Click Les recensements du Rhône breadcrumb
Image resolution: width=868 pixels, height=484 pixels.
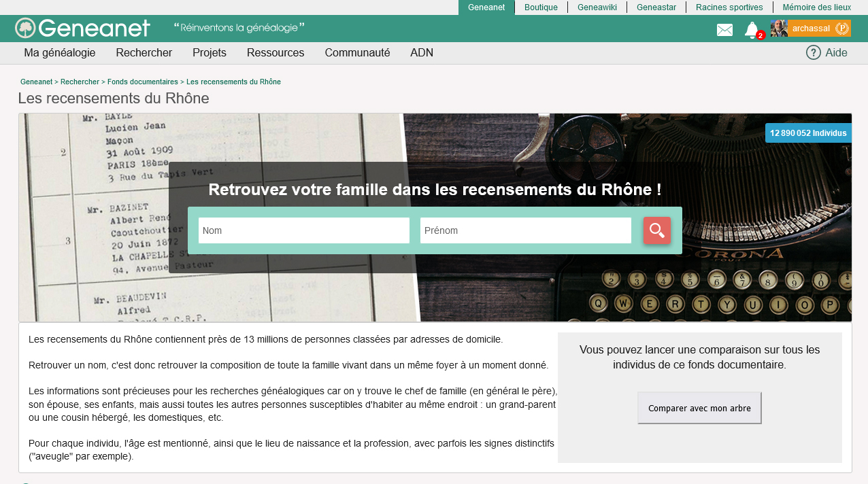233,82
